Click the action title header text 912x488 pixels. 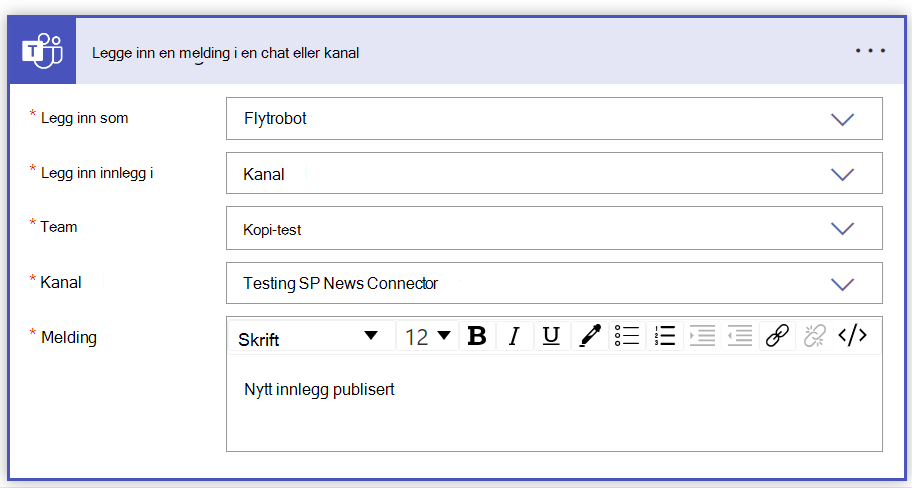[x=226, y=53]
